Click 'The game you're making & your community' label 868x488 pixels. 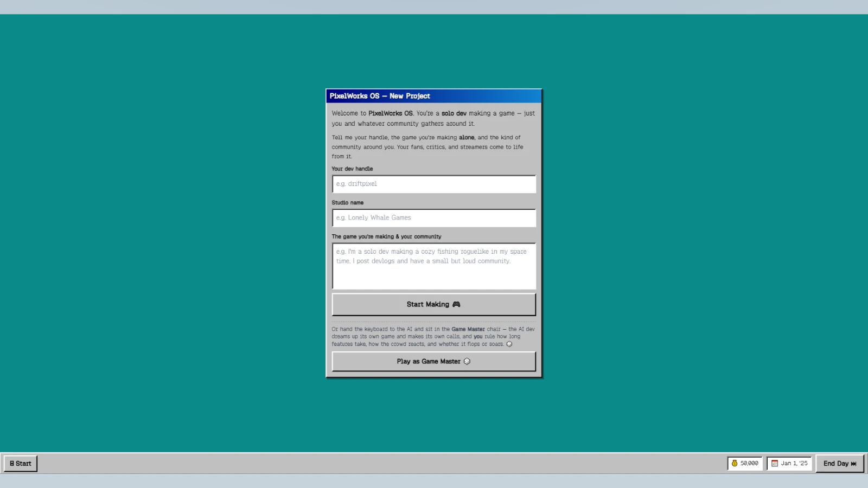pos(386,237)
